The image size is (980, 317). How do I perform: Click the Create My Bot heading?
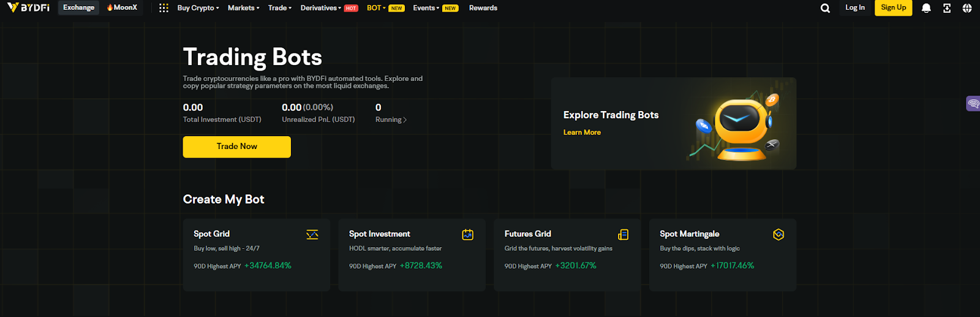[x=224, y=199]
